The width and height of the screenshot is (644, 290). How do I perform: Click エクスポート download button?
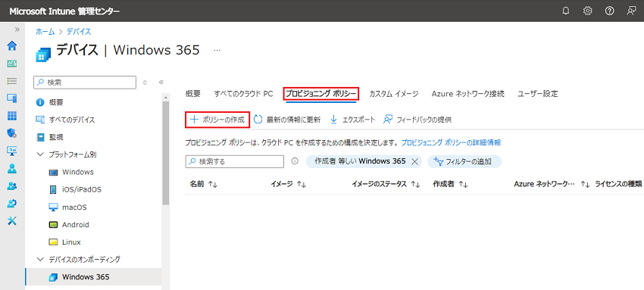(x=352, y=120)
